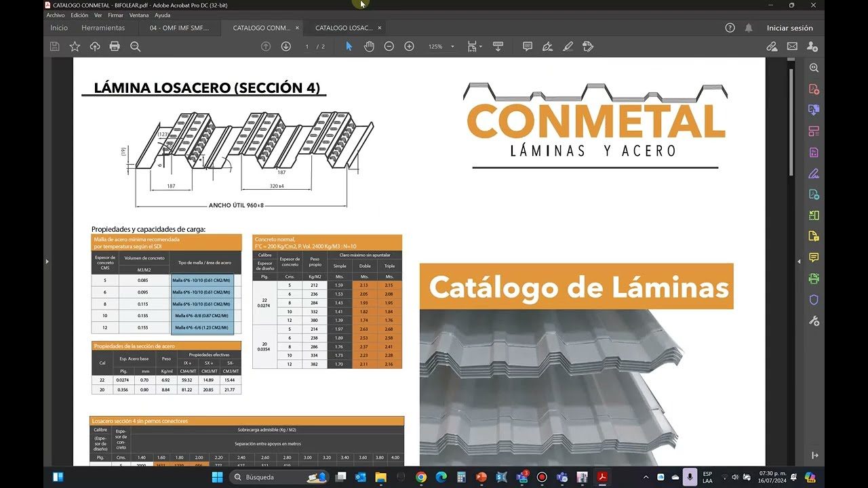Open the yellow Comment tool in sidebar

pyautogui.click(x=814, y=258)
